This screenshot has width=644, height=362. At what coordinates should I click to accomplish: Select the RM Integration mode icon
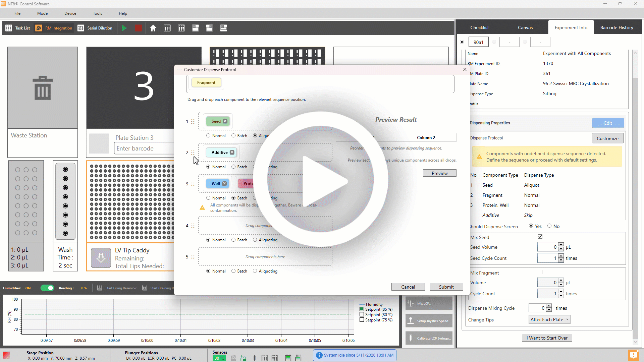point(39,28)
